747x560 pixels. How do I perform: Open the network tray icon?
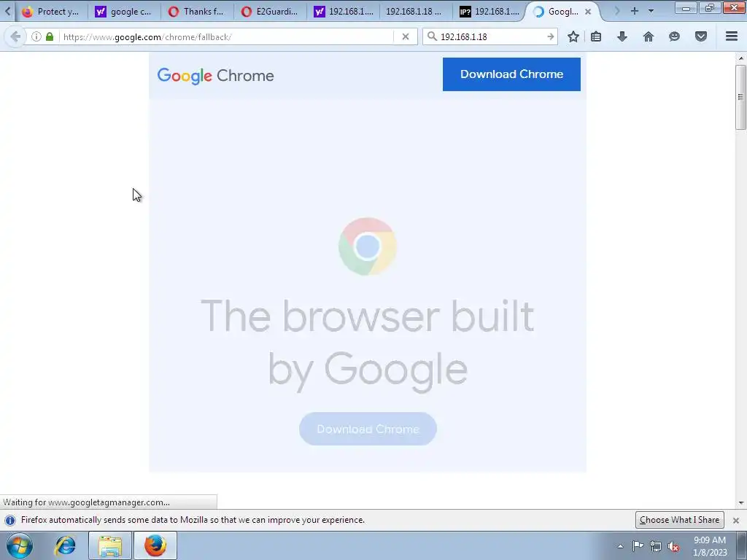tap(656, 546)
